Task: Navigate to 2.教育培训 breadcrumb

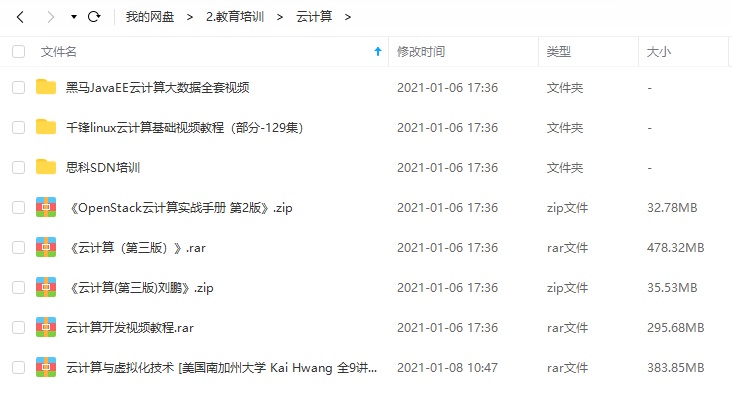Action: (x=235, y=17)
